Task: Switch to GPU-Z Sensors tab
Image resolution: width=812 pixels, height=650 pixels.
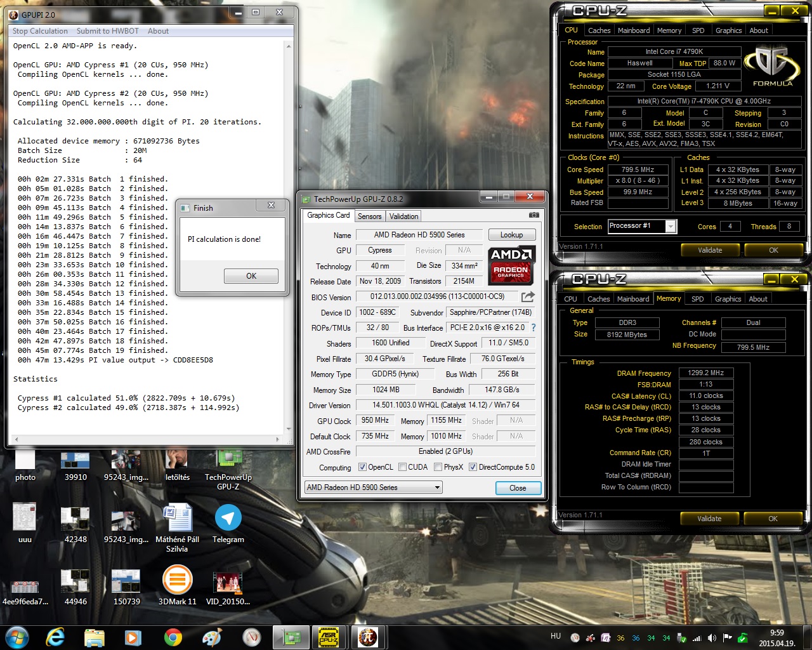Action: pyautogui.click(x=370, y=216)
